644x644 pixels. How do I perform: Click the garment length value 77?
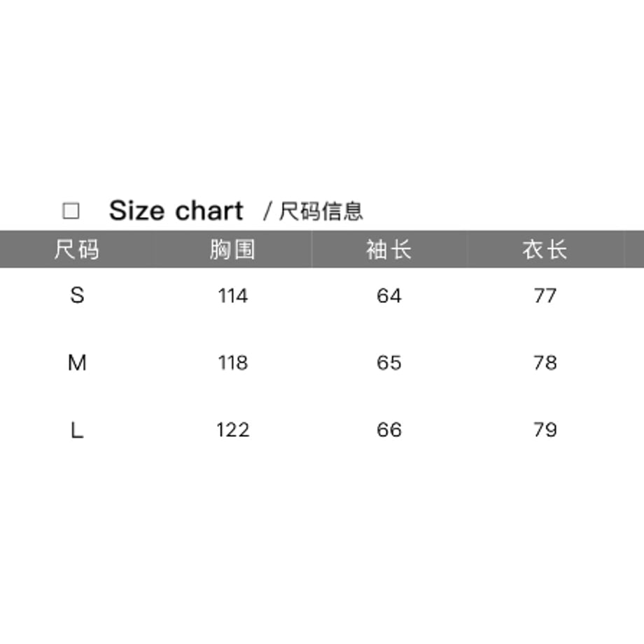[x=545, y=295]
